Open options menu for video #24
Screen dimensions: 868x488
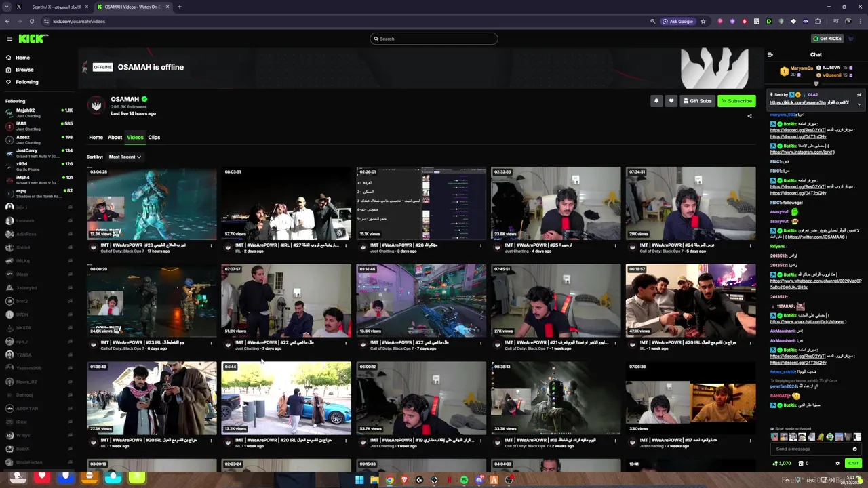tap(749, 246)
